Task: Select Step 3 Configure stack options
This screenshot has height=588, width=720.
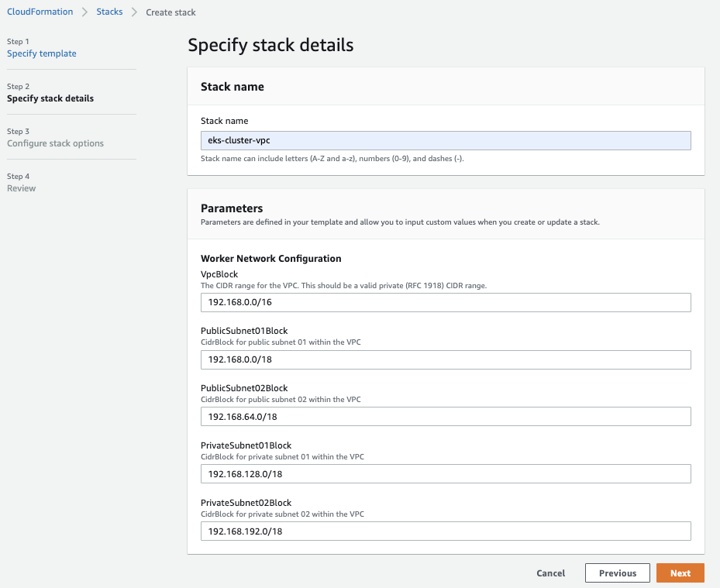Action: [x=55, y=143]
